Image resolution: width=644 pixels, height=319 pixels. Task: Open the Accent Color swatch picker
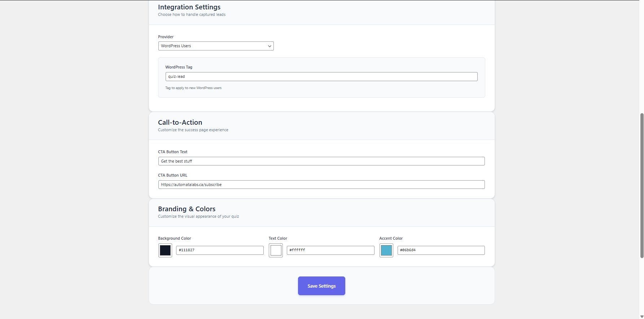(386, 251)
